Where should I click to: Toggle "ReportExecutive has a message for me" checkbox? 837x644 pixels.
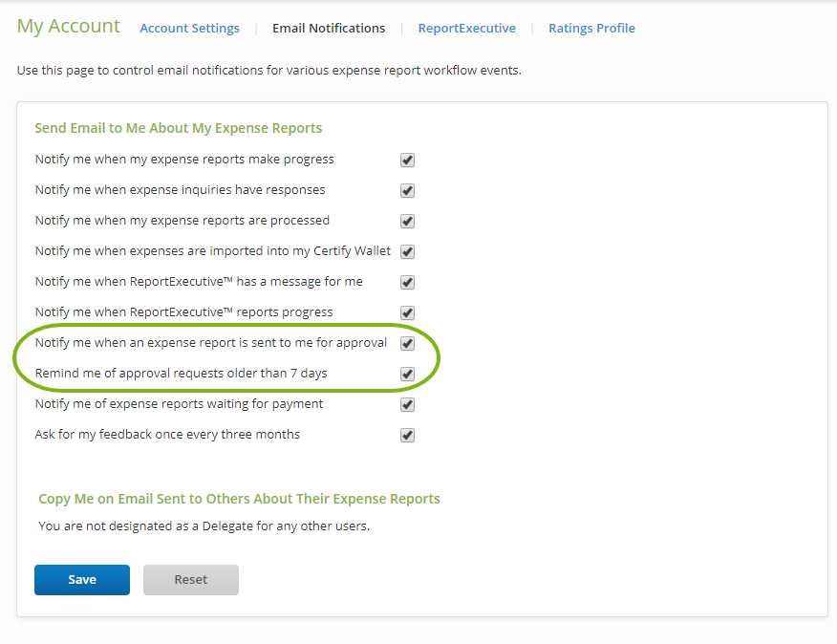click(407, 282)
